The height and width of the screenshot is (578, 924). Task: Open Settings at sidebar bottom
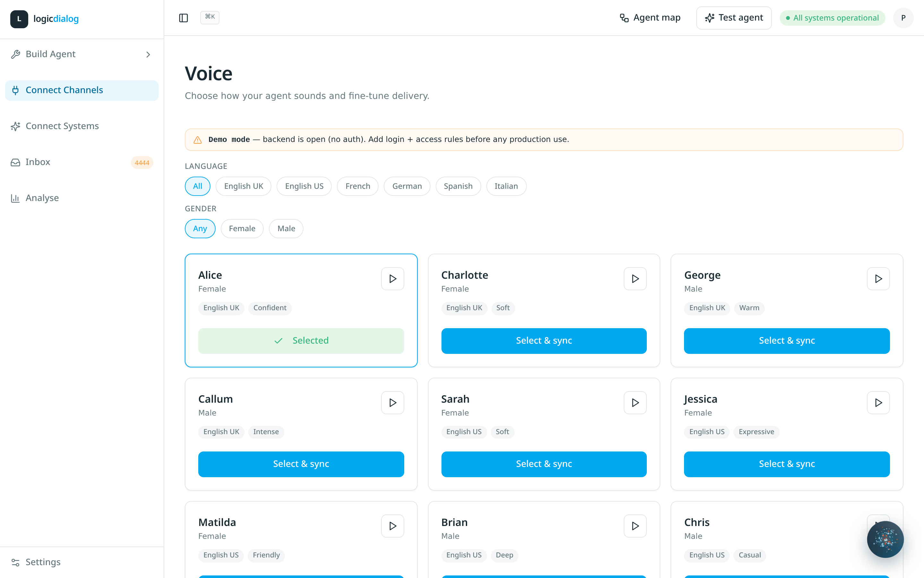click(x=82, y=562)
